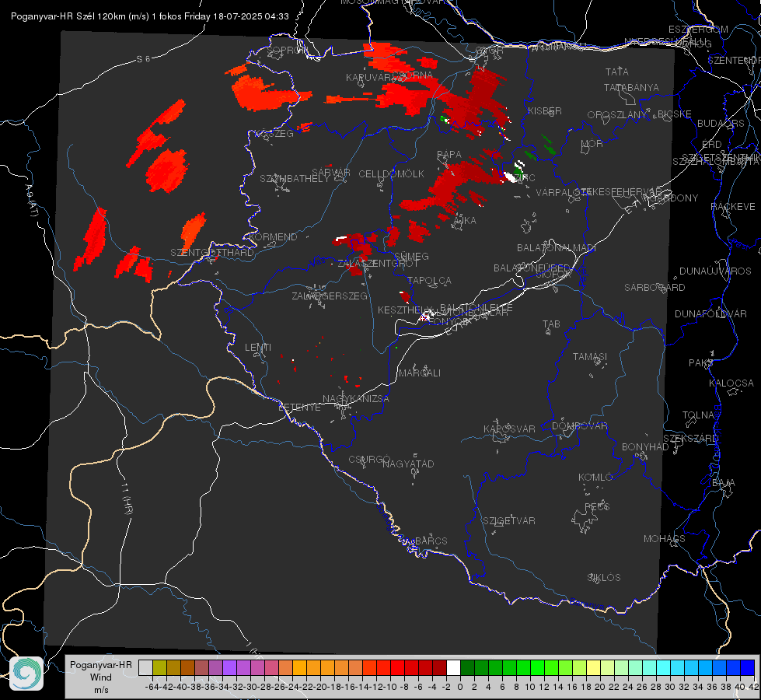
Task: Click the TATABANYA city label
Action: click(631, 88)
